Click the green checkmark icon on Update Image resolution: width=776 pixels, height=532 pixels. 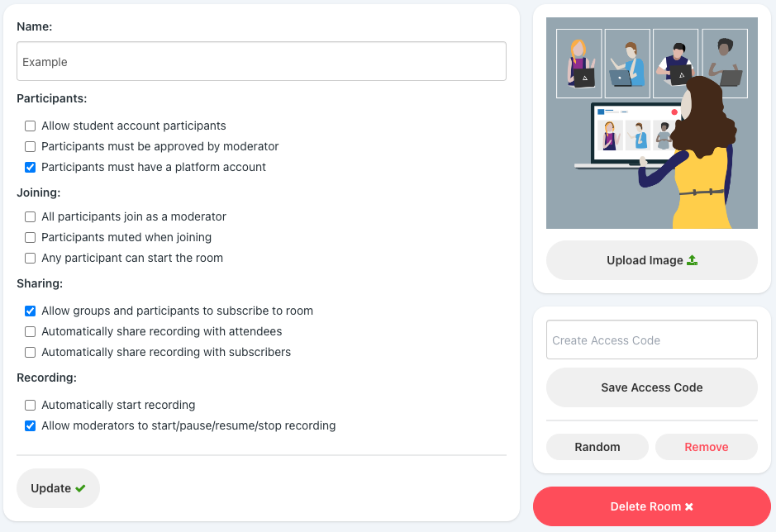tap(80, 488)
